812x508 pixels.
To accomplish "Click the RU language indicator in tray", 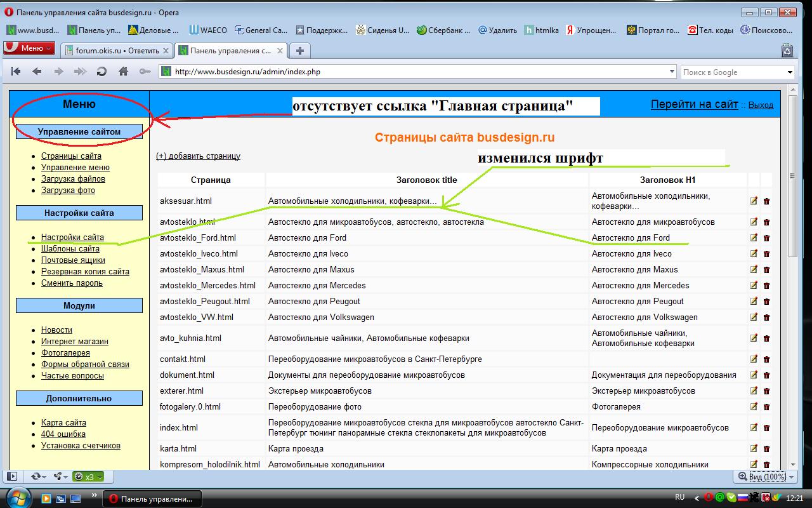I will pos(679,497).
